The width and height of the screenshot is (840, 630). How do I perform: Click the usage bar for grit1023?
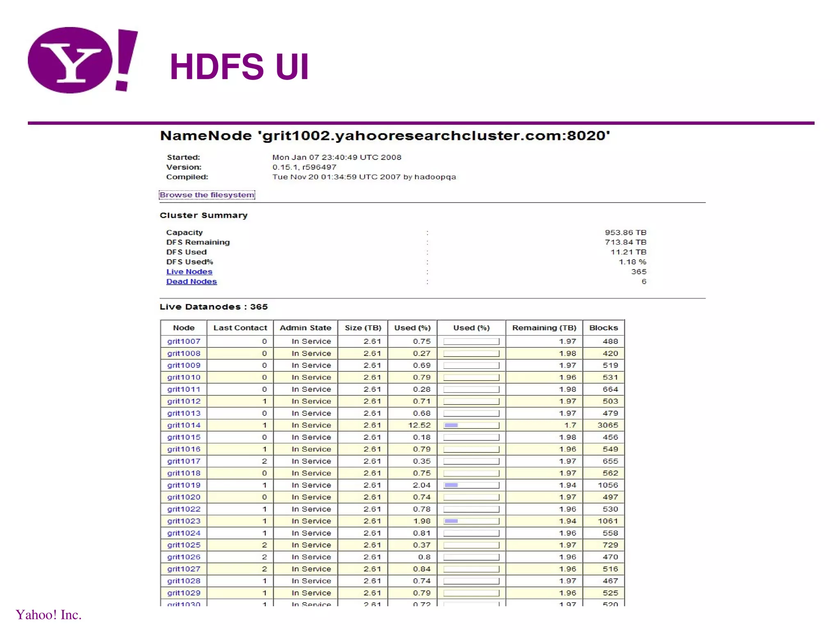(471, 521)
